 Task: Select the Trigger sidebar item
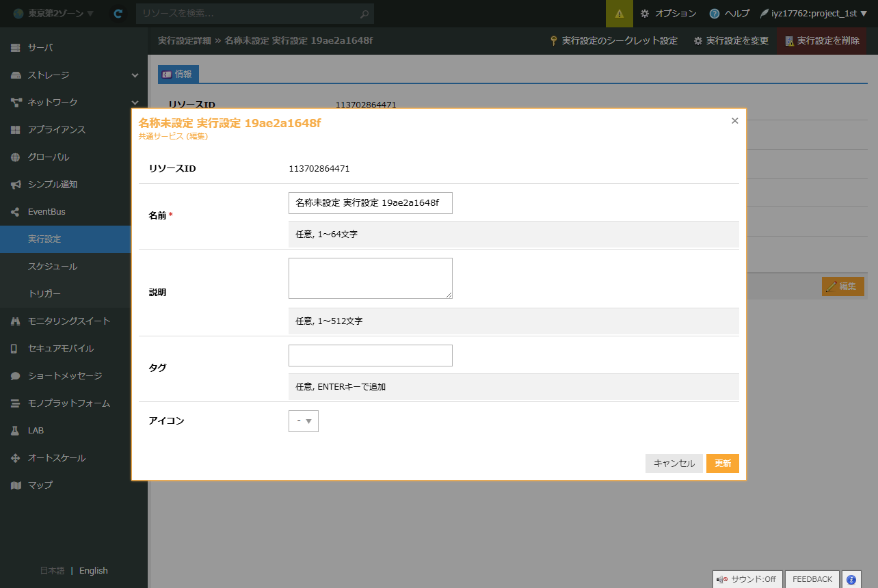coord(44,294)
